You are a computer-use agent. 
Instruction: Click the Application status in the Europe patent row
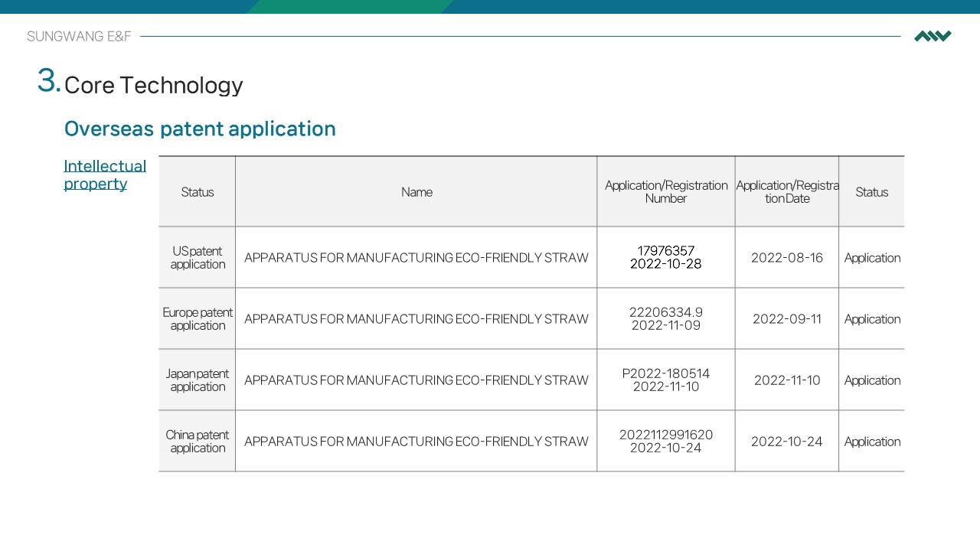pos(872,319)
